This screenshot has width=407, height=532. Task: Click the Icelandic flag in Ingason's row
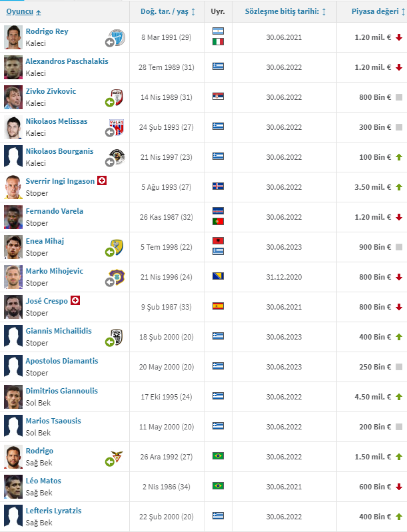coord(218,186)
